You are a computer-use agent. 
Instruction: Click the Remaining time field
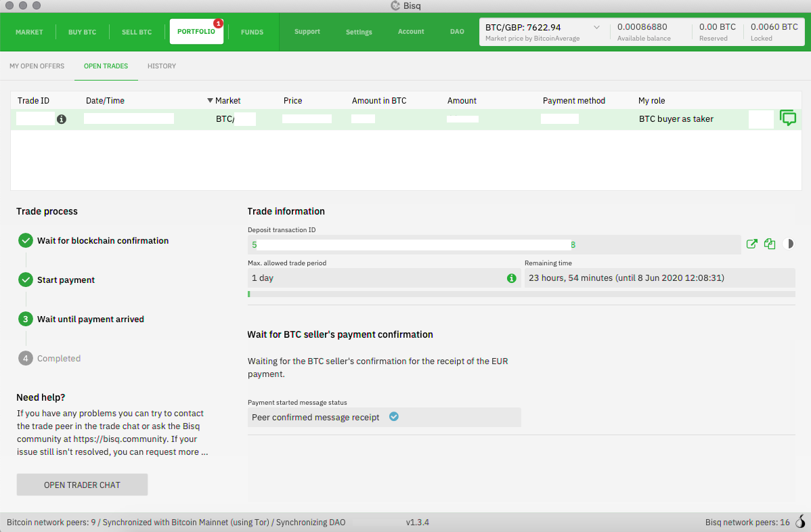point(659,278)
